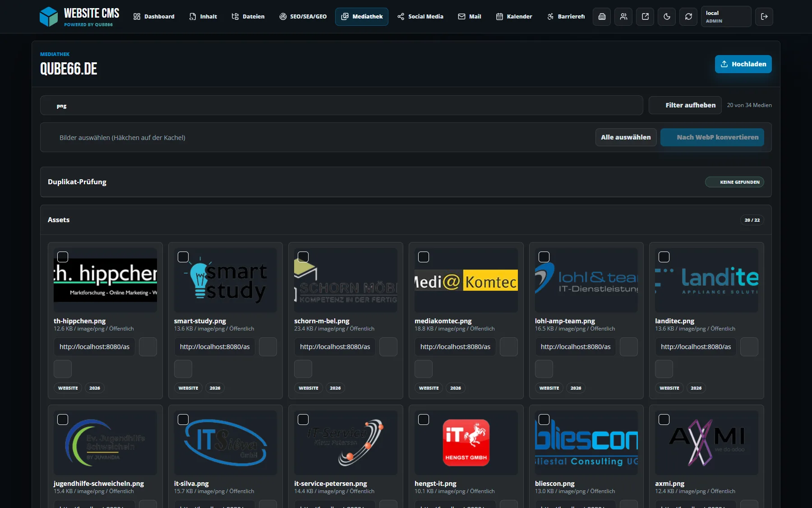Tick the bliescon.png checkbox
Screen dimensions: 812x508
tap(544, 419)
